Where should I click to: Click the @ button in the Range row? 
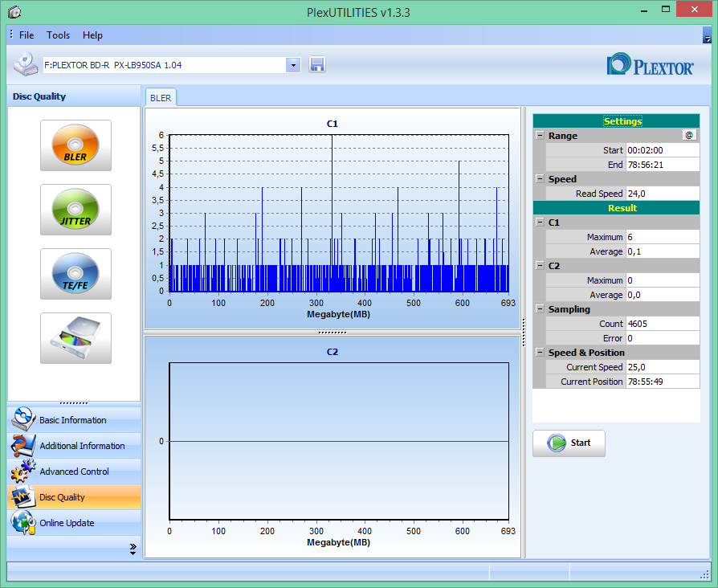pyautogui.click(x=689, y=135)
